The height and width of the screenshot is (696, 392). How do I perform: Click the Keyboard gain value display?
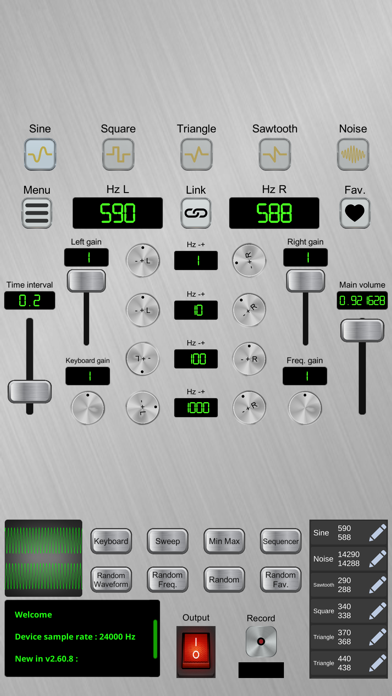[88, 376]
